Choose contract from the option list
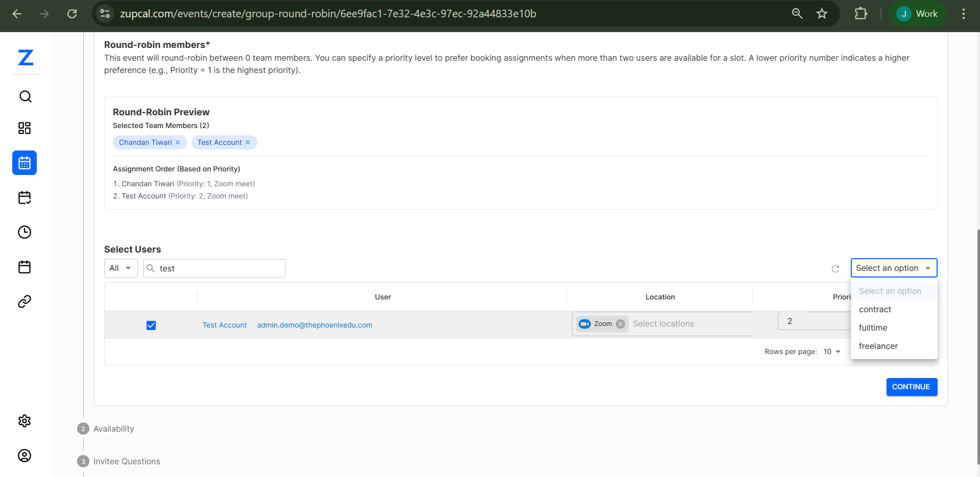 [x=875, y=310]
